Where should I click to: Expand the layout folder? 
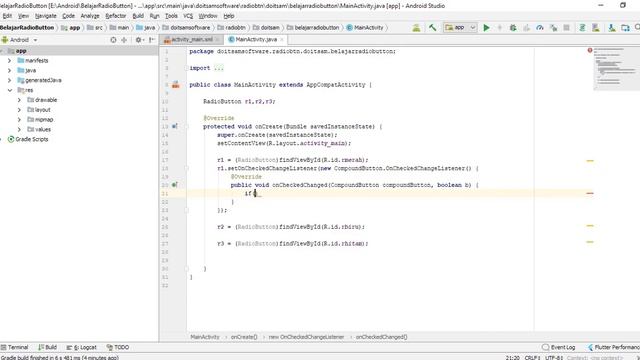pyautogui.click(x=19, y=110)
